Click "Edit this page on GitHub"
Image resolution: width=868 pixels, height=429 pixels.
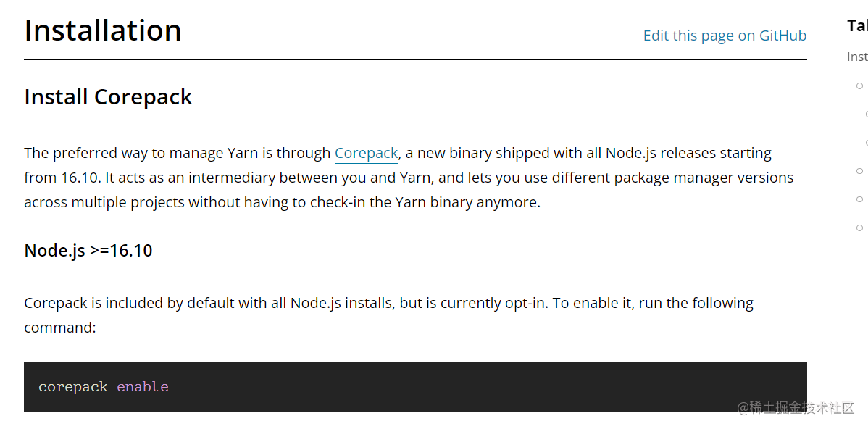724,35
